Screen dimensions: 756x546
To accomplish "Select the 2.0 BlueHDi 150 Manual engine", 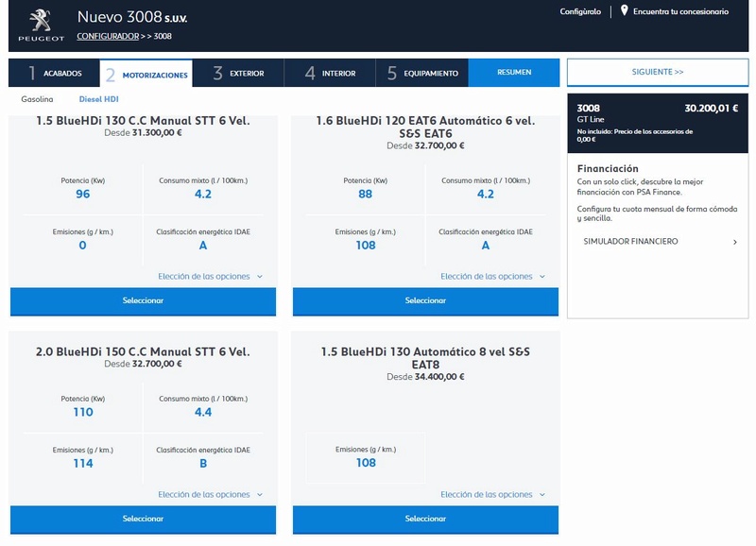I will 144,520.
